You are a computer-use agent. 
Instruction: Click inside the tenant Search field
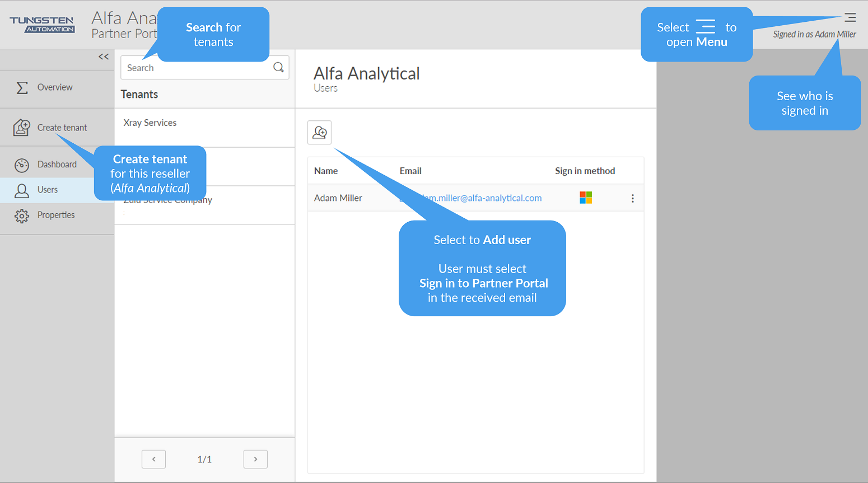coord(196,68)
